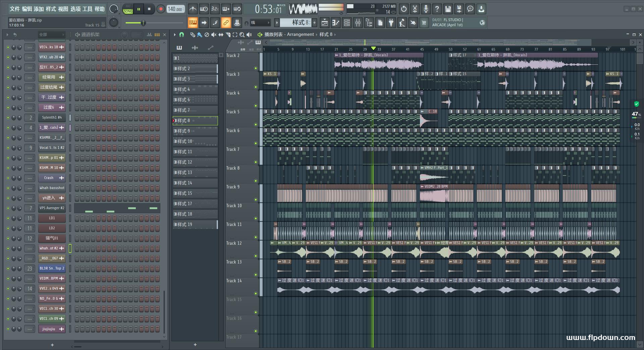Open the 添加 menu
Image resolution: width=644 pixels, height=350 pixels.
(39, 9)
